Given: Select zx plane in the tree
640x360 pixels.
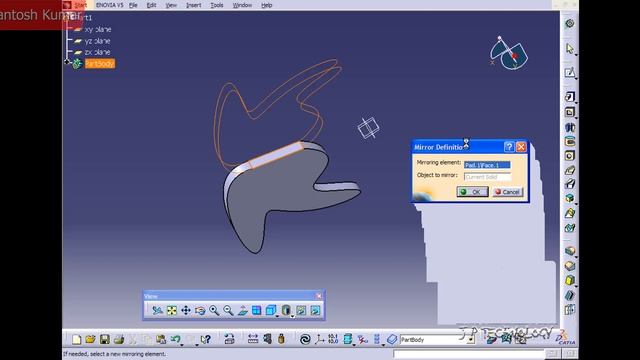Looking at the screenshot, I should click(97, 52).
